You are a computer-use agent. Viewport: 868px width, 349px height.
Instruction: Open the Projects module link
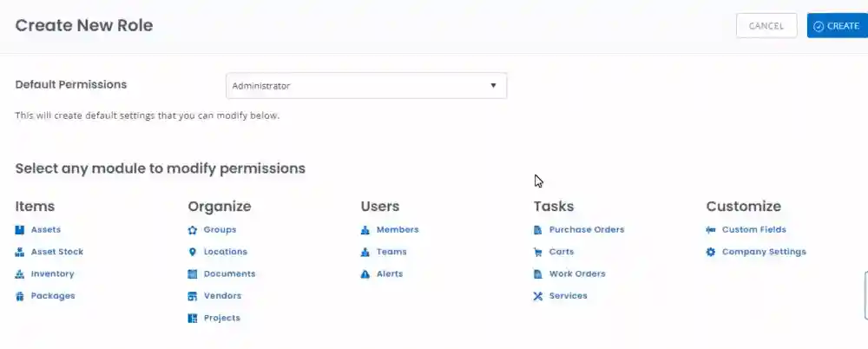pyautogui.click(x=222, y=318)
